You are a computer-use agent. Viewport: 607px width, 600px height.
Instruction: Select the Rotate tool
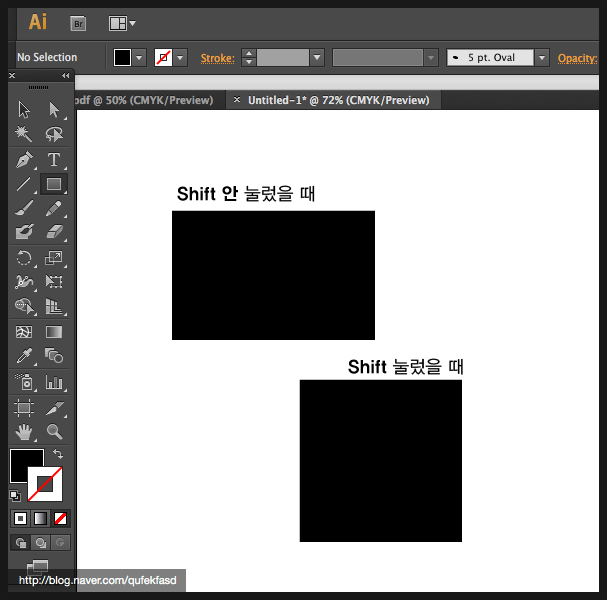click(24, 258)
